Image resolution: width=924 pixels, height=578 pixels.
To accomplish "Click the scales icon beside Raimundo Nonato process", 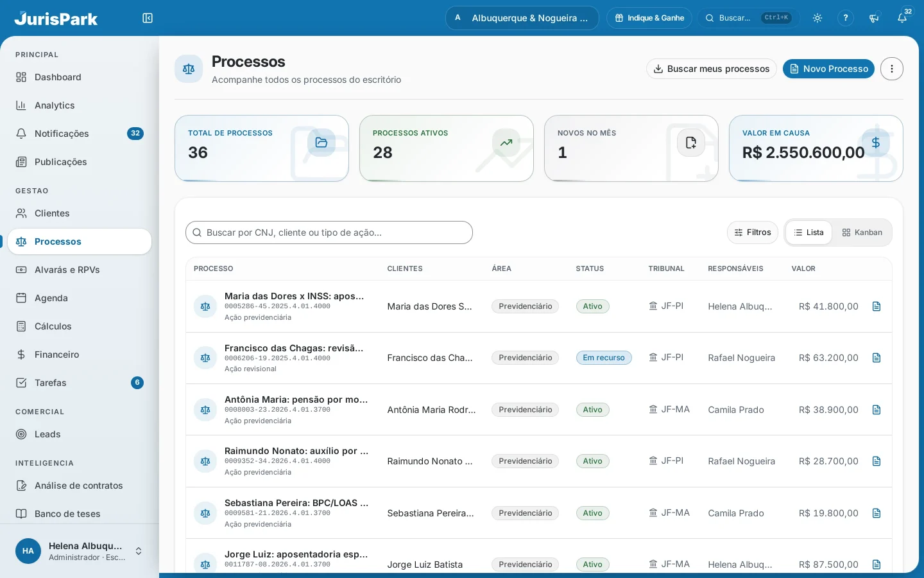I will (205, 461).
